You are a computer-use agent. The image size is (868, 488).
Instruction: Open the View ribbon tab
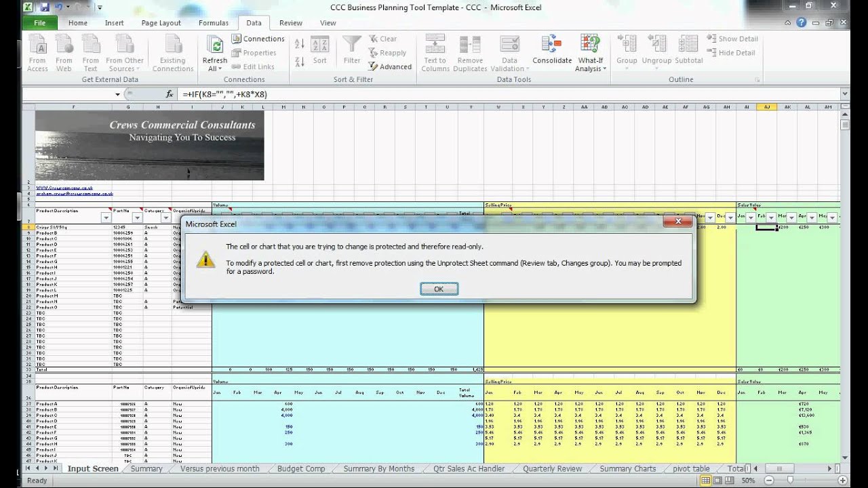point(328,23)
